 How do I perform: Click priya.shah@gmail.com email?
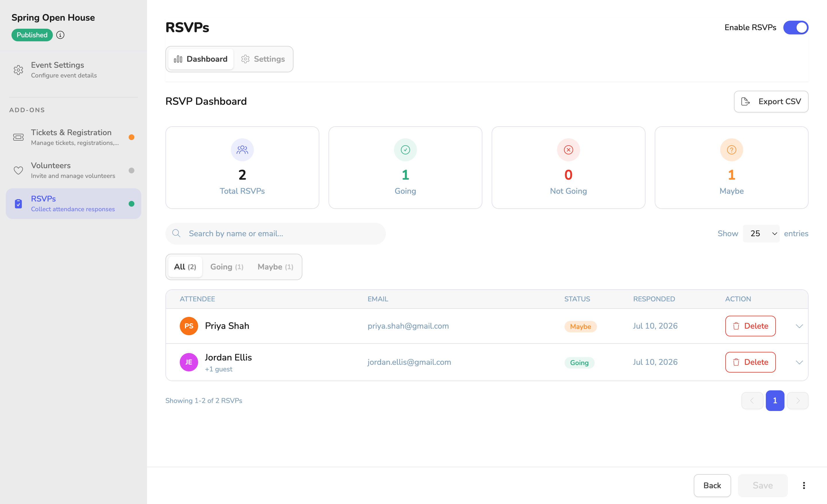(x=408, y=326)
